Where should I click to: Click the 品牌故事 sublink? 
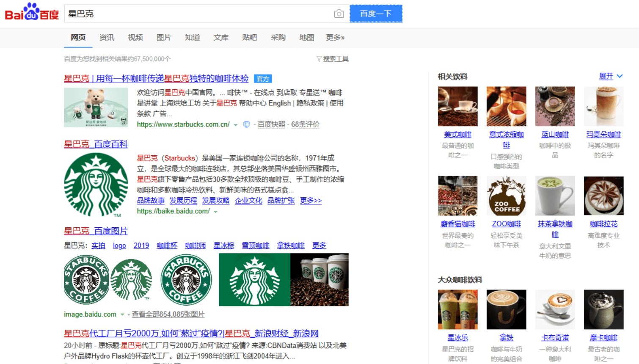[x=151, y=201]
